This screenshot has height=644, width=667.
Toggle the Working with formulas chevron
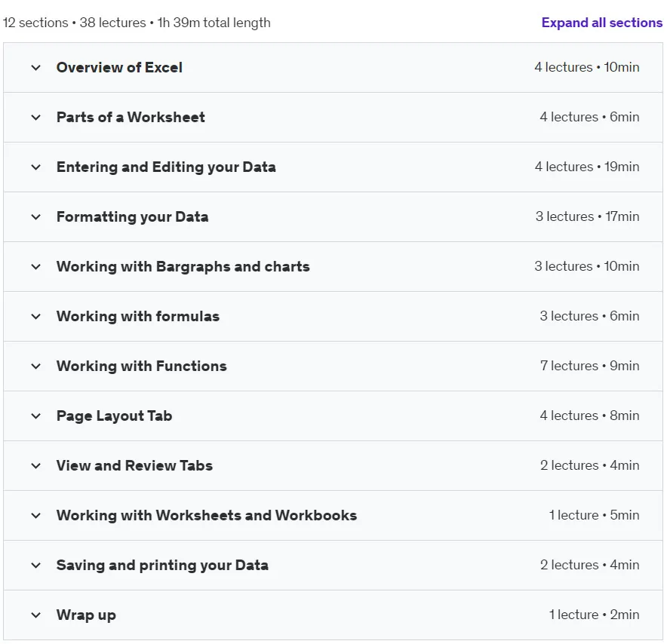(36, 316)
